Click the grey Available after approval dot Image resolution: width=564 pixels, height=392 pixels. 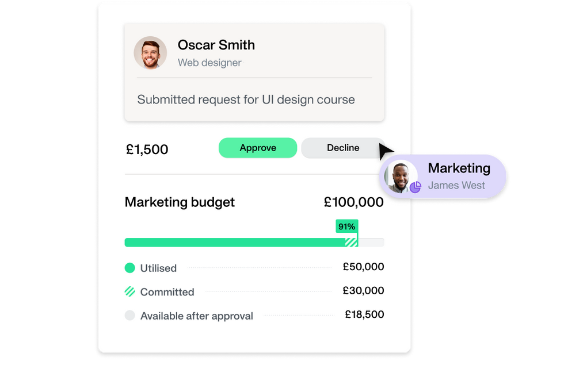point(131,315)
